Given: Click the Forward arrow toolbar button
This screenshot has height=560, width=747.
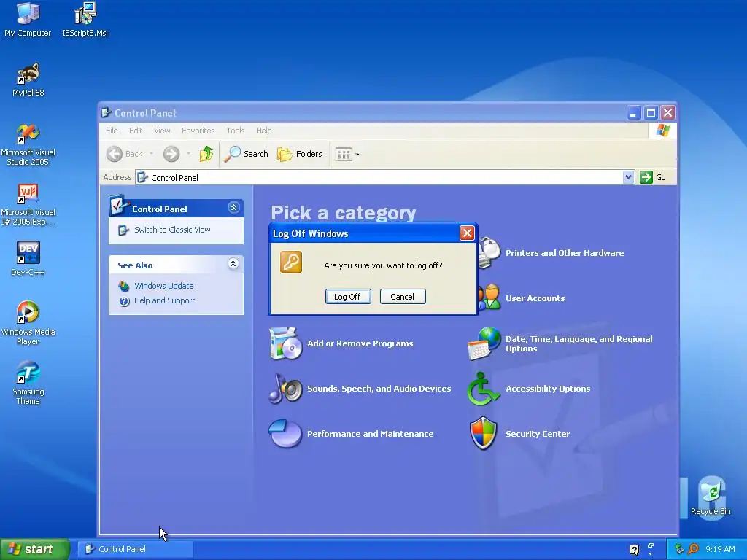Looking at the screenshot, I should pos(171,154).
